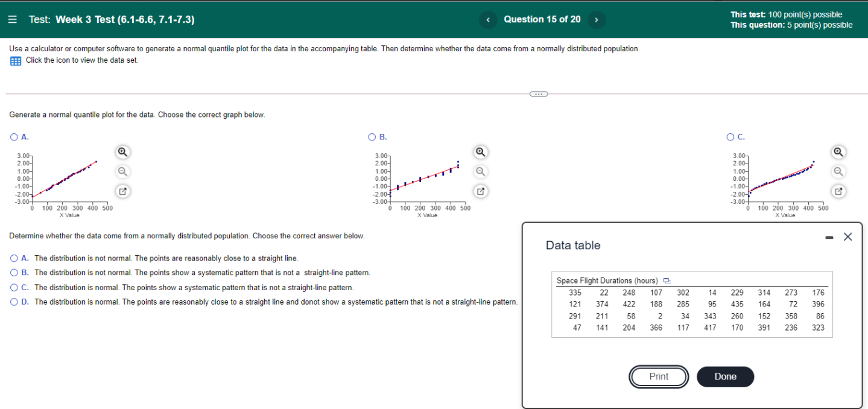This screenshot has height=409, width=868.
Task: Open the navigation hamburger menu
Action: click(12, 19)
